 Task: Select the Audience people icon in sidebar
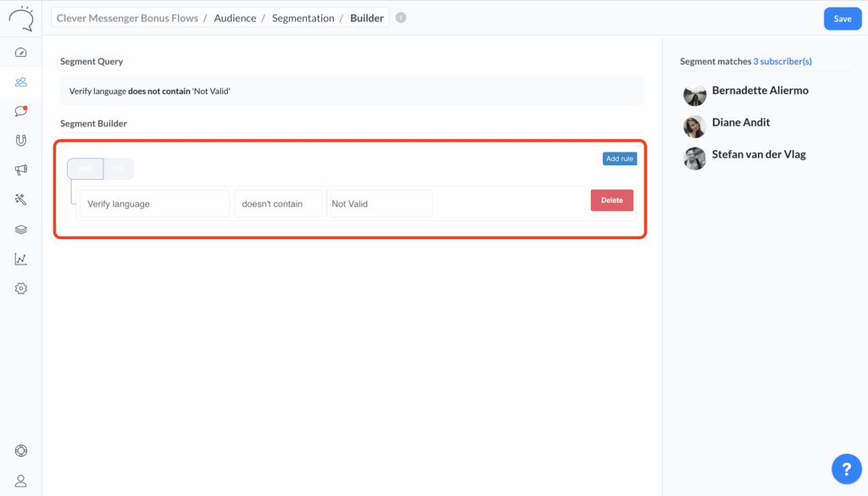point(20,81)
